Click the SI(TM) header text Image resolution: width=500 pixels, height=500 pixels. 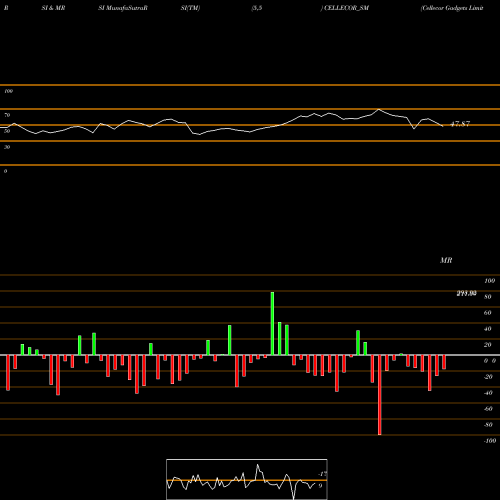[190, 8]
